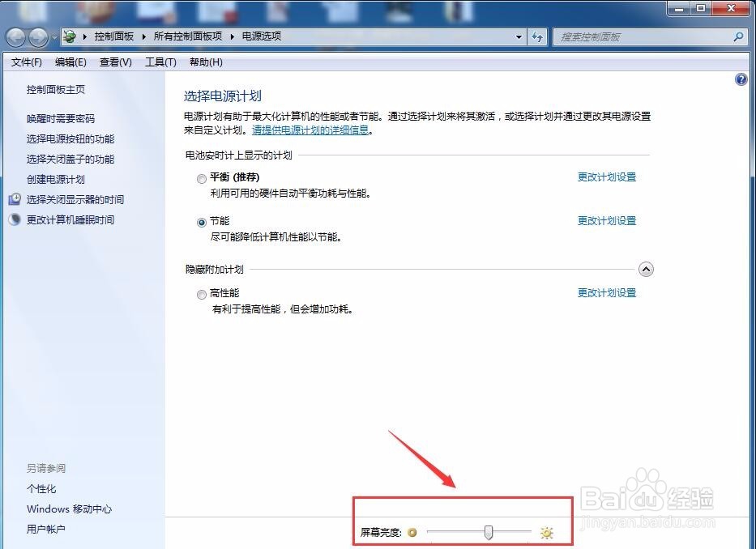Click the dim brightness icon beside slider
This screenshot has height=549, width=756.
pyautogui.click(x=412, y=532)
